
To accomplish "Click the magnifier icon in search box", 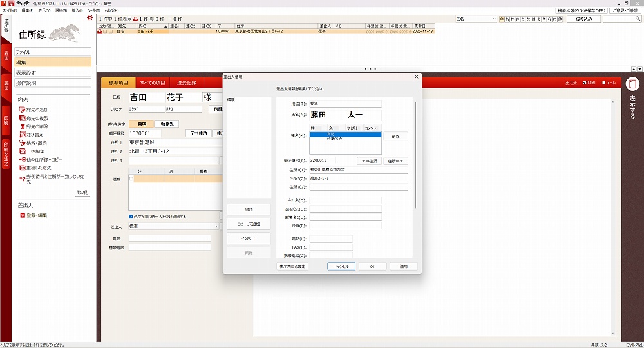I will [x=636, y=19].
